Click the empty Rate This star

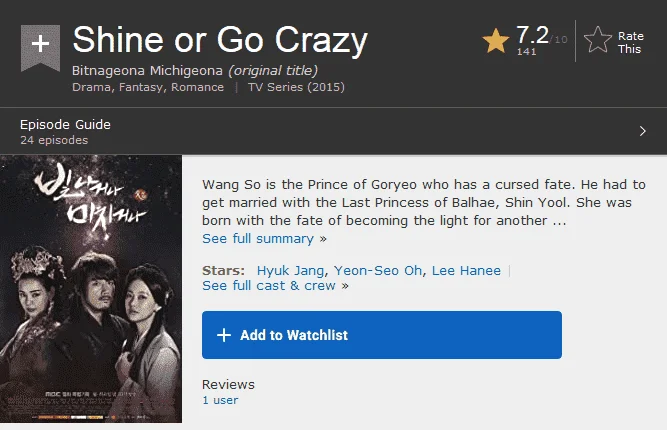coord(598,40)
